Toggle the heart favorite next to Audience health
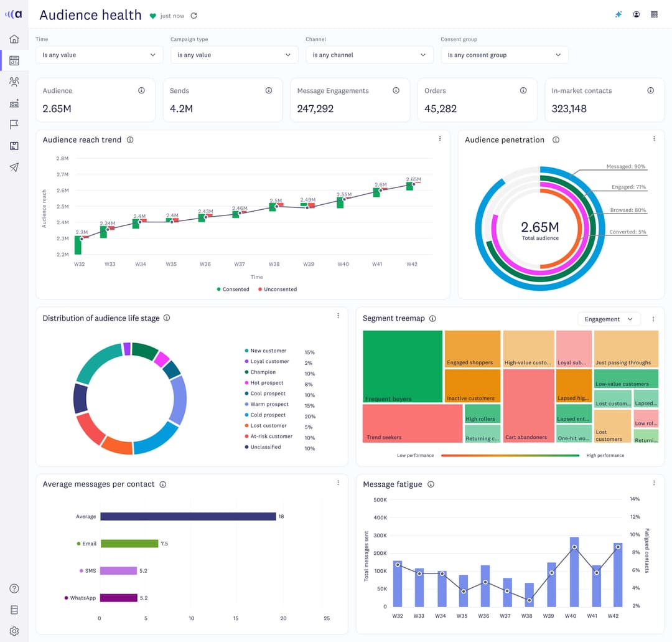This screenshot has height=642, width=672. pos(152,16)
